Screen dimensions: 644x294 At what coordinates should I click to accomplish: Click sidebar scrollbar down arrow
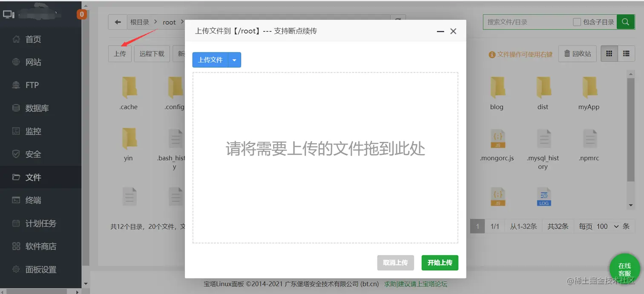86,283
